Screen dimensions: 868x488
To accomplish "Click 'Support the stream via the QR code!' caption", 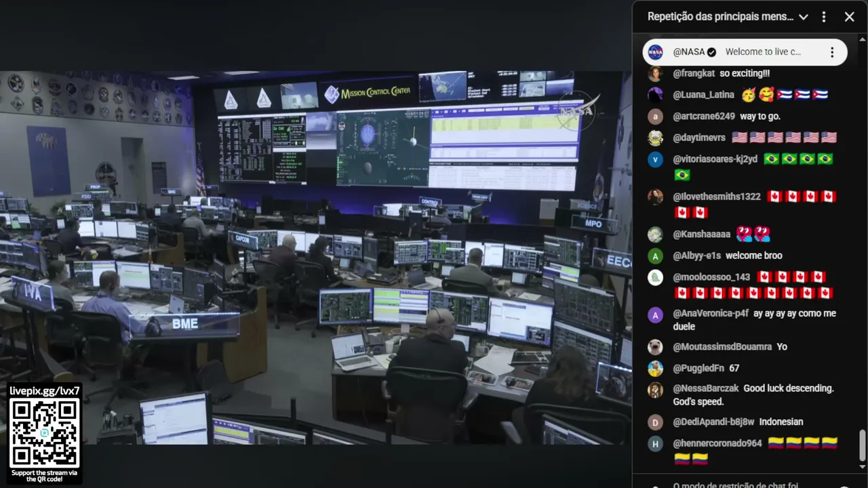I will pos(45,476).
